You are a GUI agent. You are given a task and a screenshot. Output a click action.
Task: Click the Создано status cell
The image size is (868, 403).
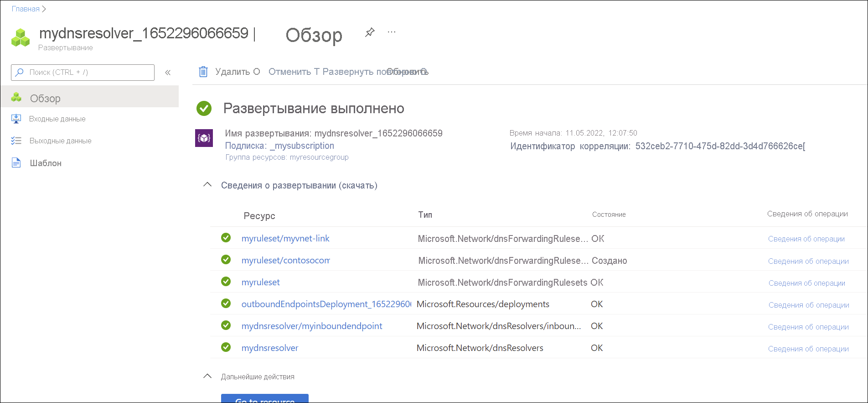tap(610, 261)
